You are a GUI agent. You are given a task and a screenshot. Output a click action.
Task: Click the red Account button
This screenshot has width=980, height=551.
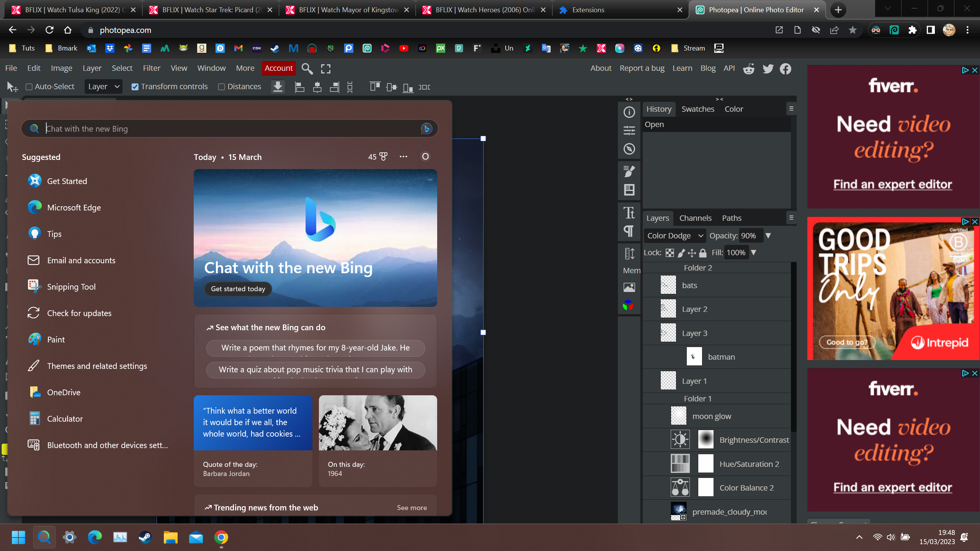tap(279, 68)
